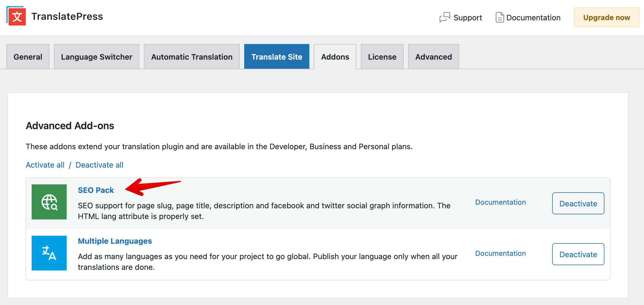Image resolution: width=644 pixels, height=305 pixels.
Task: Open the Translate Site tab
Action: [x=277, y=57]
